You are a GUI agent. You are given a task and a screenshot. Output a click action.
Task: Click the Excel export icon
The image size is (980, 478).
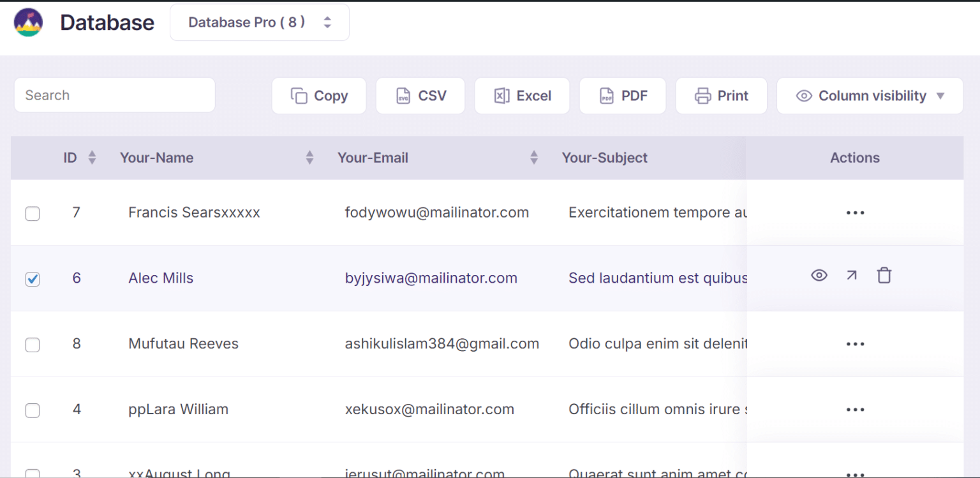pyautogui.click(x=501, y=95)
